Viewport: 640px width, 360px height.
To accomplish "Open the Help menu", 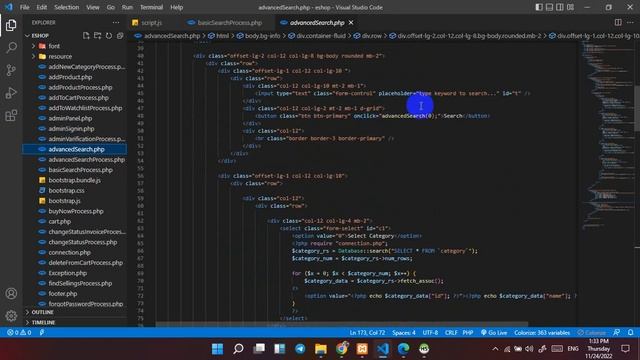I will pyautogui.click(x=176, y=7).
